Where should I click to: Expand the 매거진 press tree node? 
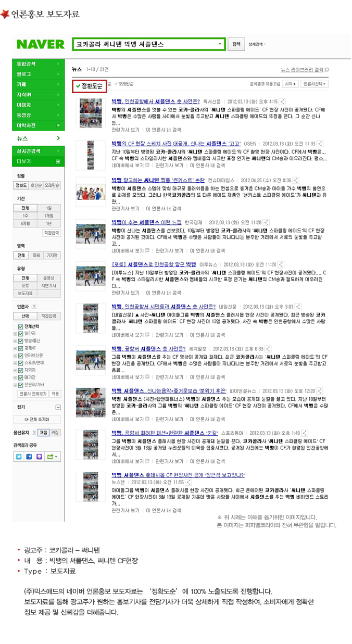coord(15,377)
